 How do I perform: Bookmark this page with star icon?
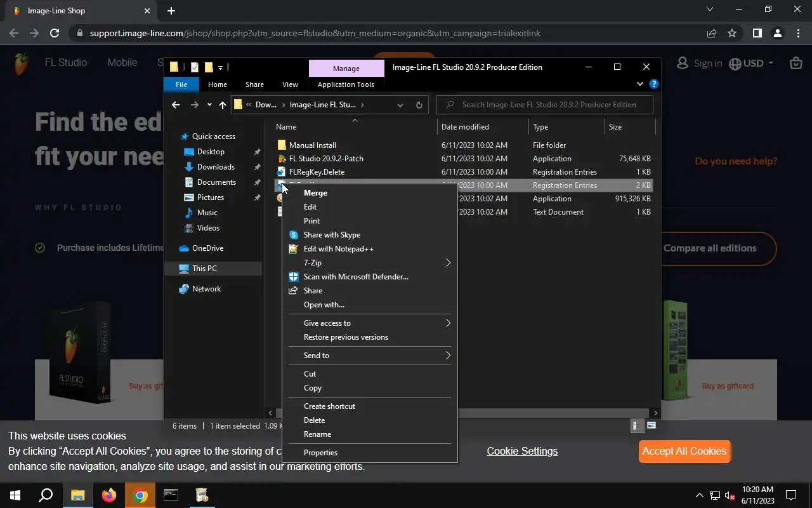(732, 33)
